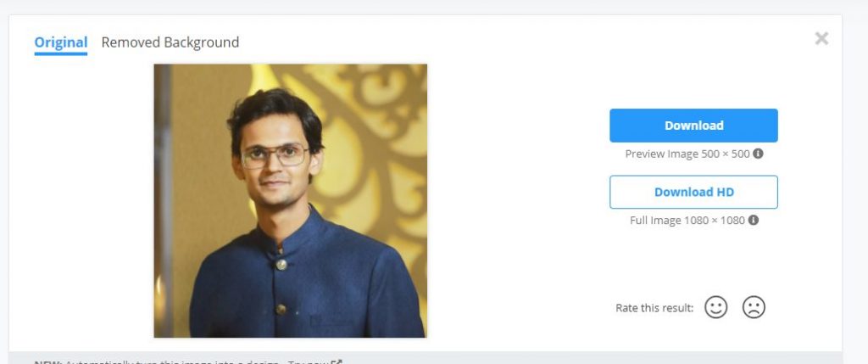Image resolution: width=868 pixels, height=364 pixels.
Task: Click the Download HD button
Action: [693, 193]
